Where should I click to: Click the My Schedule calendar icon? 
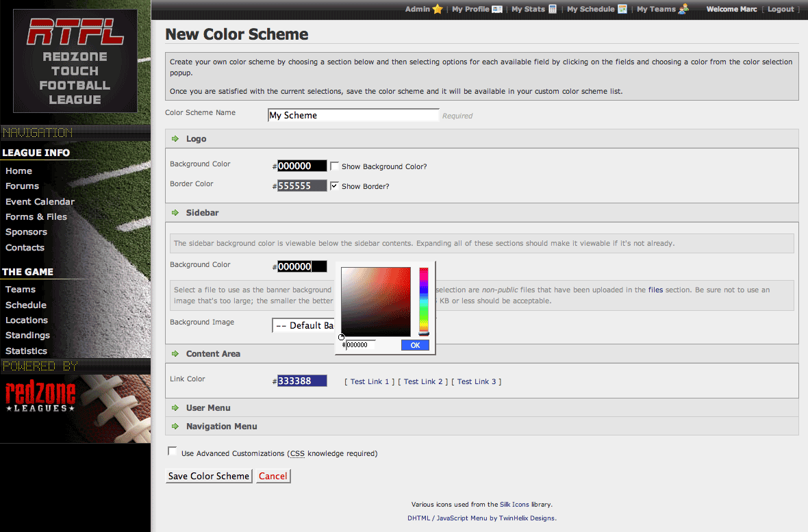click(622, 9)
